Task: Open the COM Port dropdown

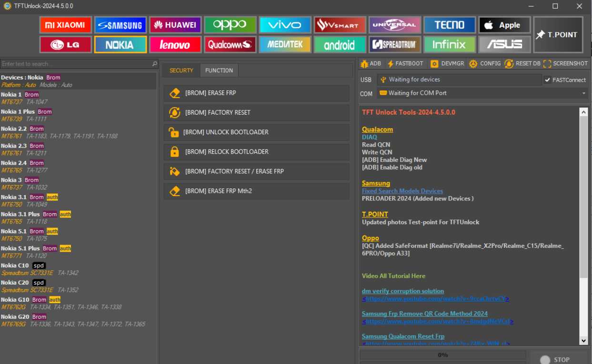Action: click(583, 93)
